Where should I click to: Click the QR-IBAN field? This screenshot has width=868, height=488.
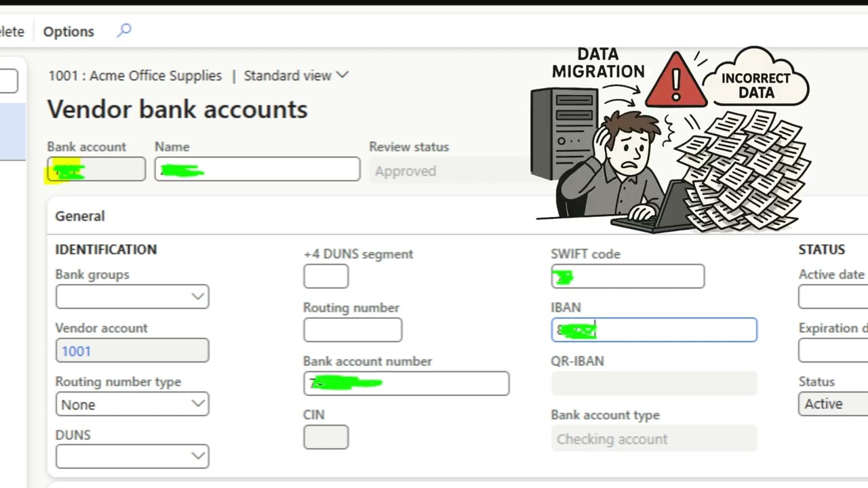[x=654, y=384]
